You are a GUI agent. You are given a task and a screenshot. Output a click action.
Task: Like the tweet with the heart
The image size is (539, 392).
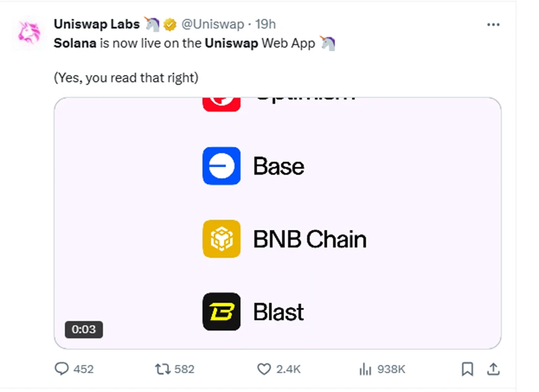[265, 369]
